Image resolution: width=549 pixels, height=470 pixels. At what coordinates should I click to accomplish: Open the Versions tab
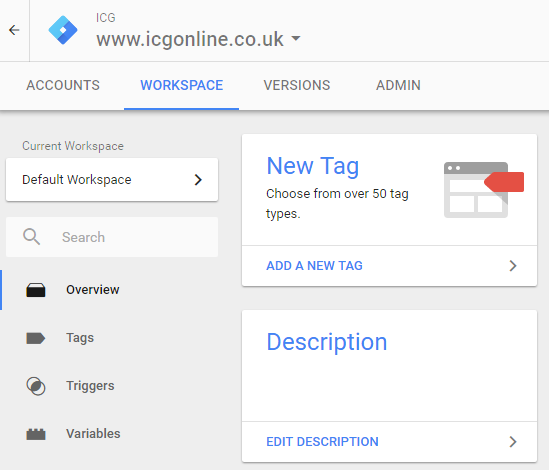pos(297,85)
